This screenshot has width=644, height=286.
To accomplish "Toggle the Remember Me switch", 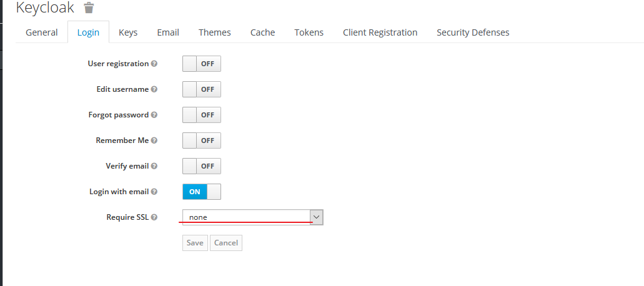I will click(x=202, y=141).
